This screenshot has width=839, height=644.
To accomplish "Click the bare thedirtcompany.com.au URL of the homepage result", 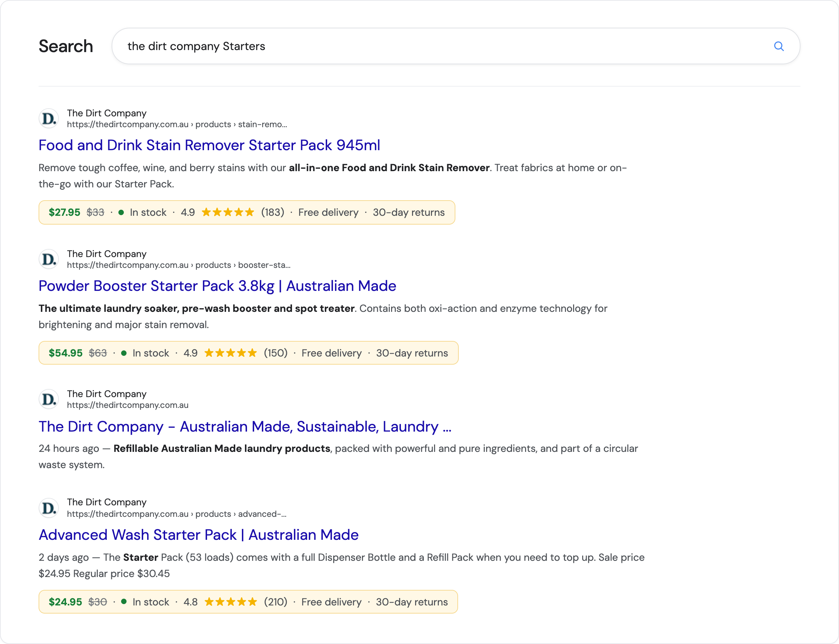I will [x=128, y=405].
